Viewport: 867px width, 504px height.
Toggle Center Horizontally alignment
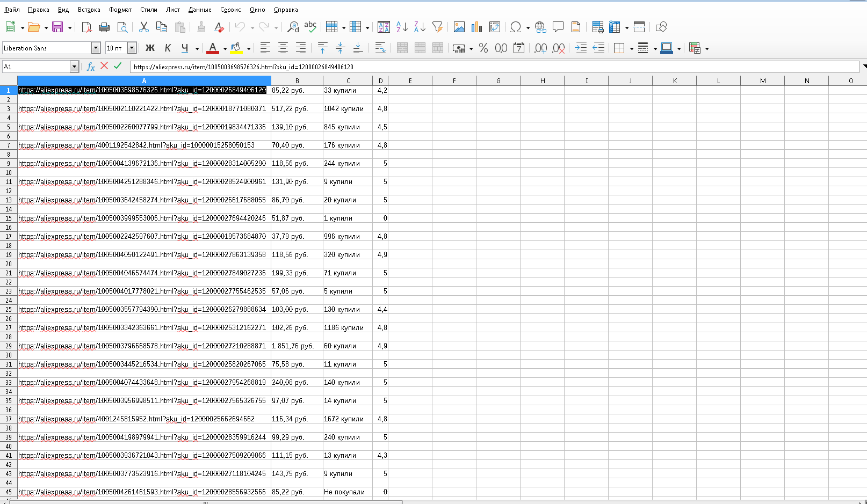[x=283, y=48]
